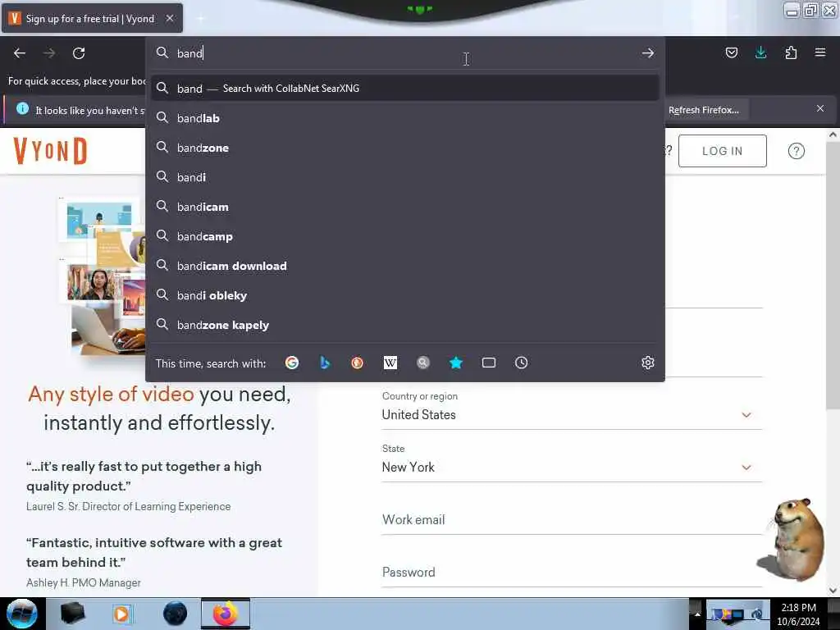
Task: Click the Vyond logo
Action: [x=50, y=151]
